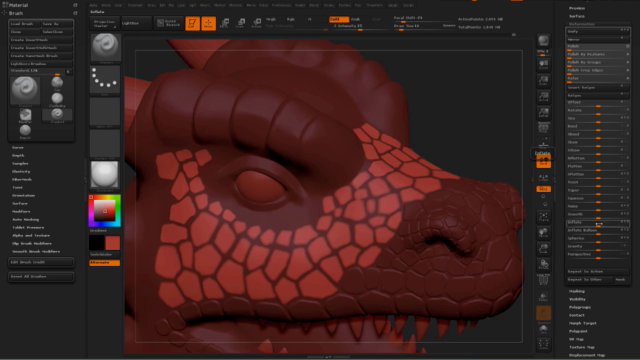Expand the Depth brush section
640x360 pixels.
coord(18,156)
